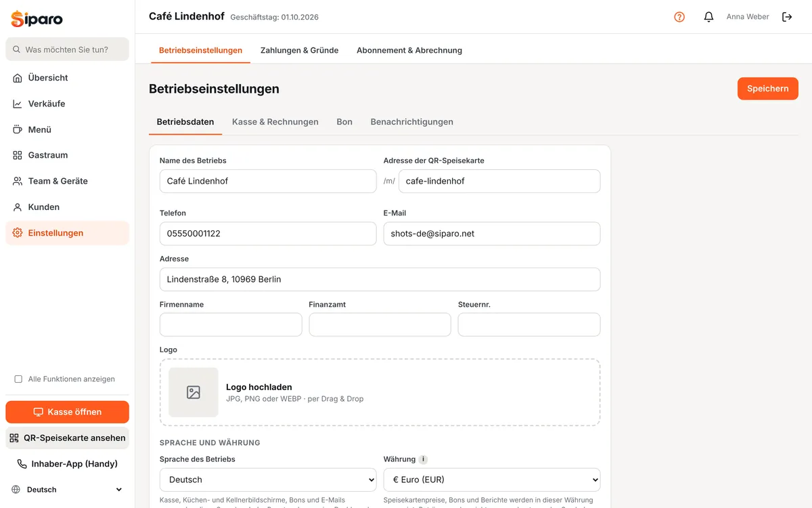Click the Kasse öffnen button
The height and width of the screenshot is (508, 812).
coord(67,412)
